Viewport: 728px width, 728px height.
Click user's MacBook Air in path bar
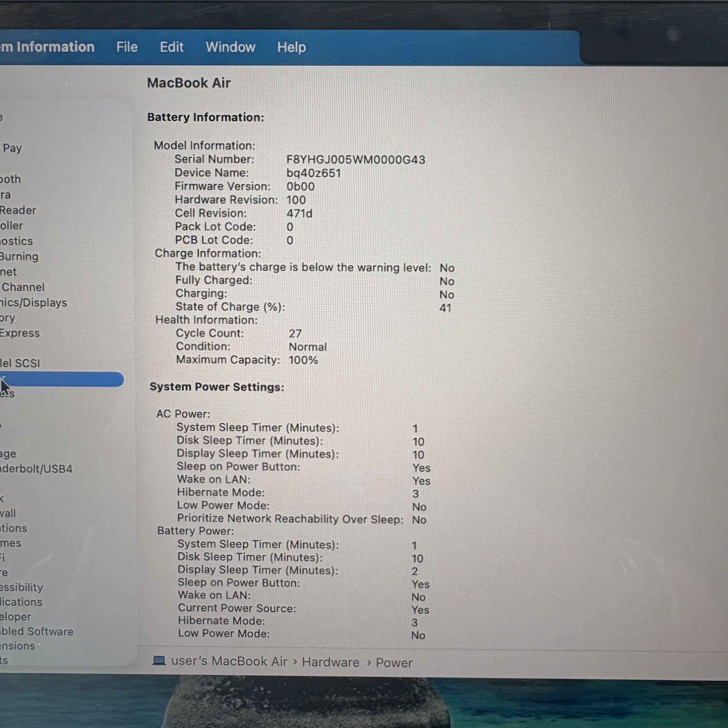click(x=229, y=661)
